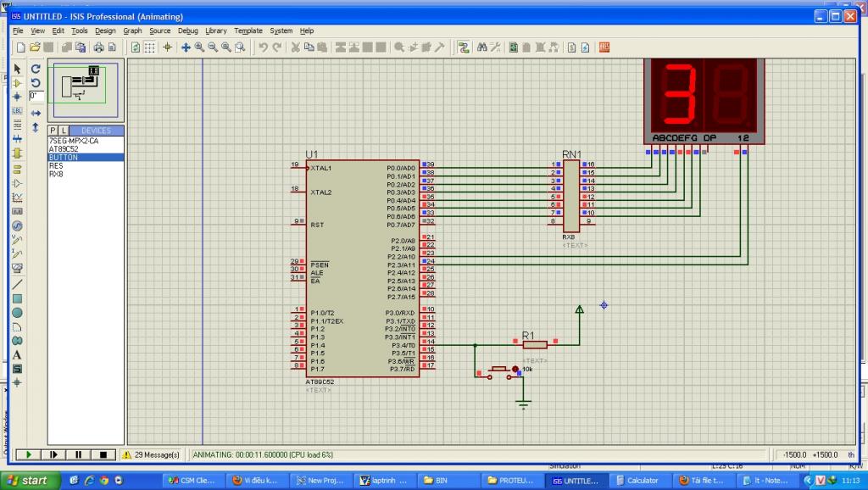868x490 pixels.
Task: Click the Undo toolbar icon
Action: (x=264, y=47)
